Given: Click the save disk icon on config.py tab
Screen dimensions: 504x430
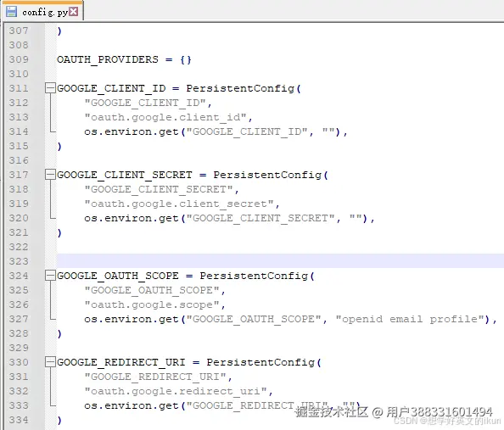Looking at the screenshot, I should [x=12, y=12].
